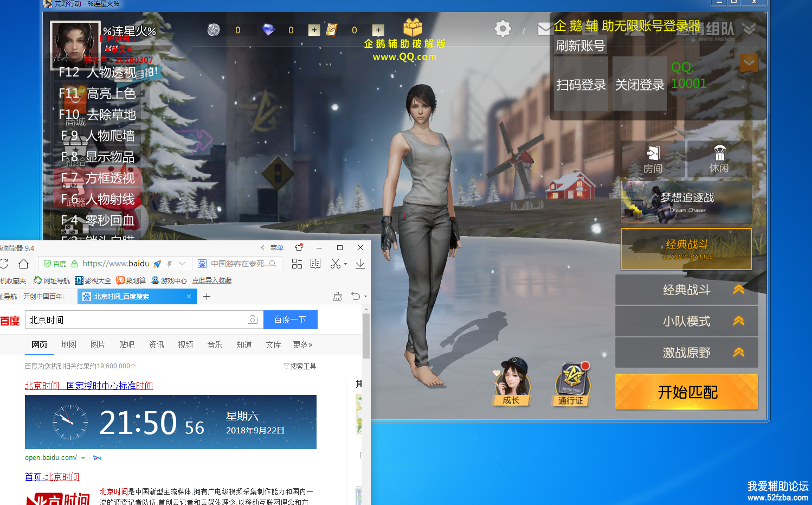This screenshot has width=812, height=505.
Task: Expand the 经典战斗 mode selector
Action: click(x=686, y=290)
